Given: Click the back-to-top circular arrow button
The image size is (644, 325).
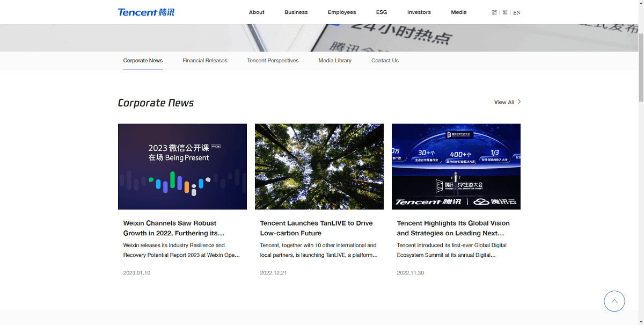Looking at the screenshot, I should 614,301.
